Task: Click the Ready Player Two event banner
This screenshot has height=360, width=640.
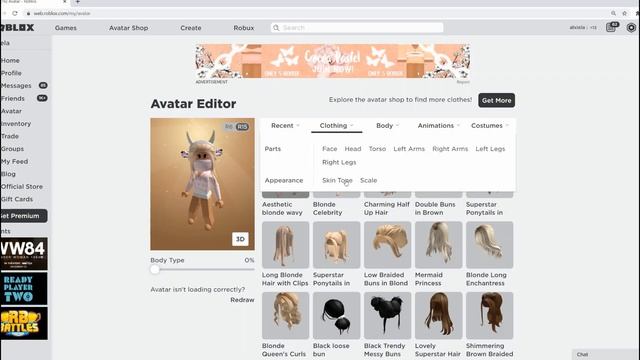Action: [24, 289]
